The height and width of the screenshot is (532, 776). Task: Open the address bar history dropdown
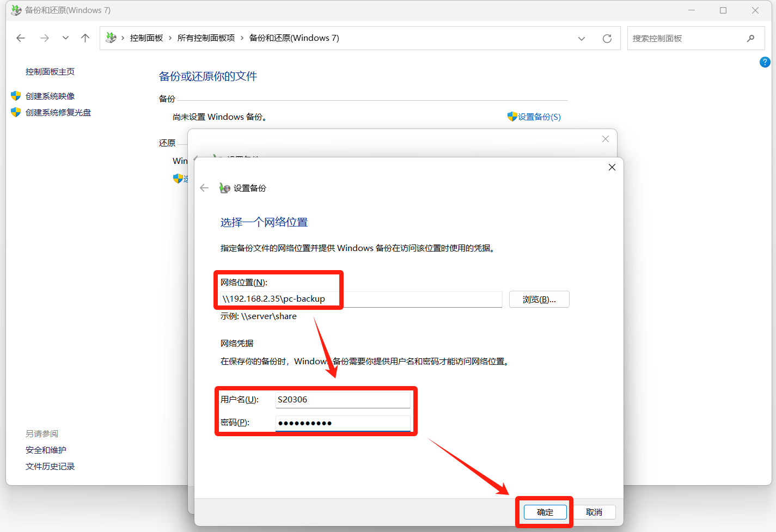[x=581, y=39]
